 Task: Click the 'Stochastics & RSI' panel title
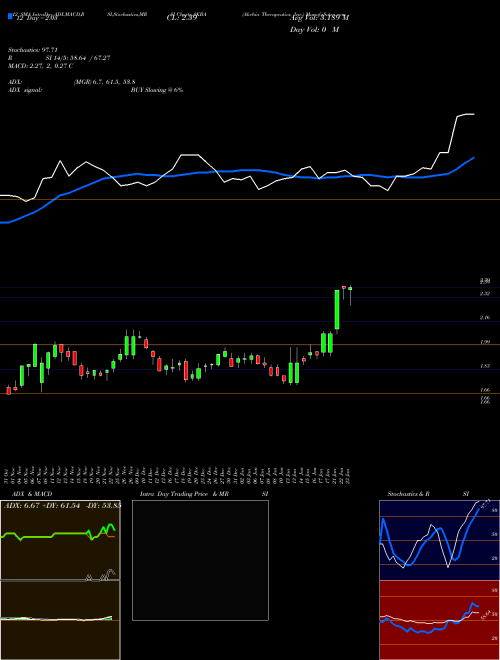(428, 494)
